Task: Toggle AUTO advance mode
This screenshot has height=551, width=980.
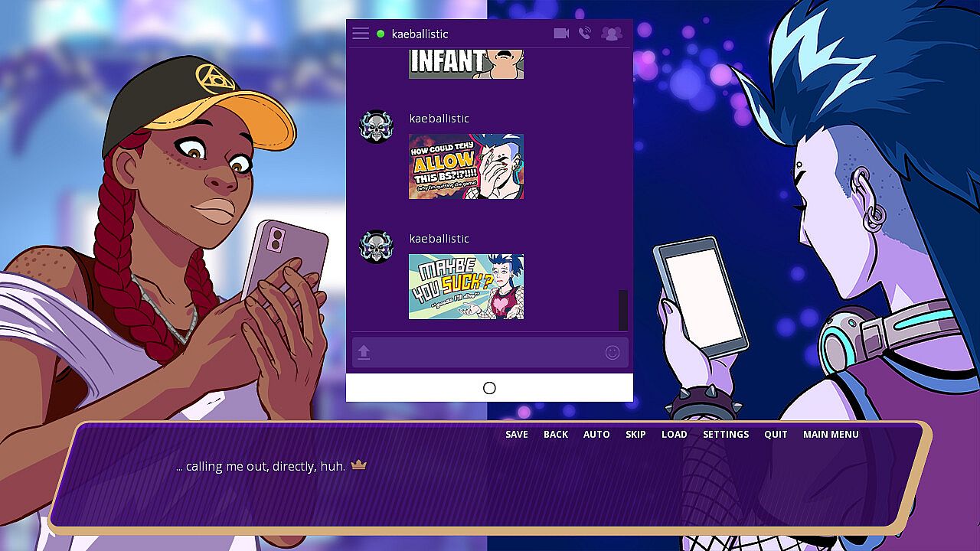Action: click(x=596, y=434)
